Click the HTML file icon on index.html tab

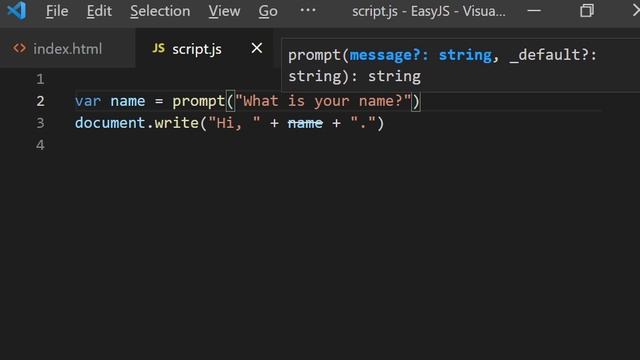(19, 48)
